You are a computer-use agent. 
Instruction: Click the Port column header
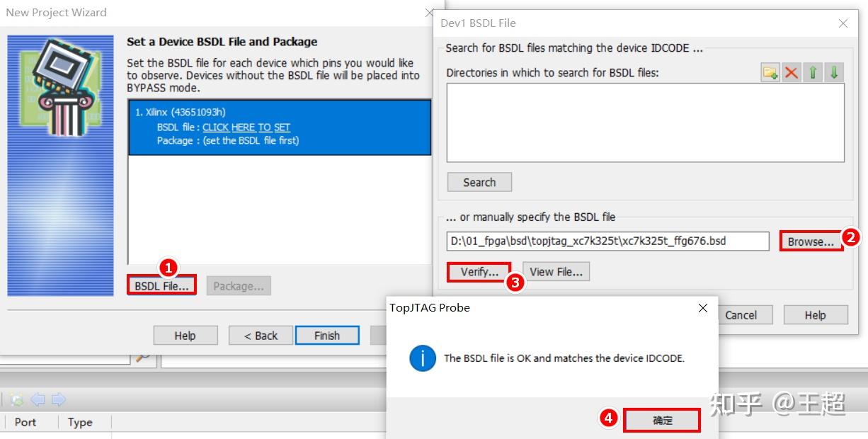pyautogui.click(x=25, y=422)
